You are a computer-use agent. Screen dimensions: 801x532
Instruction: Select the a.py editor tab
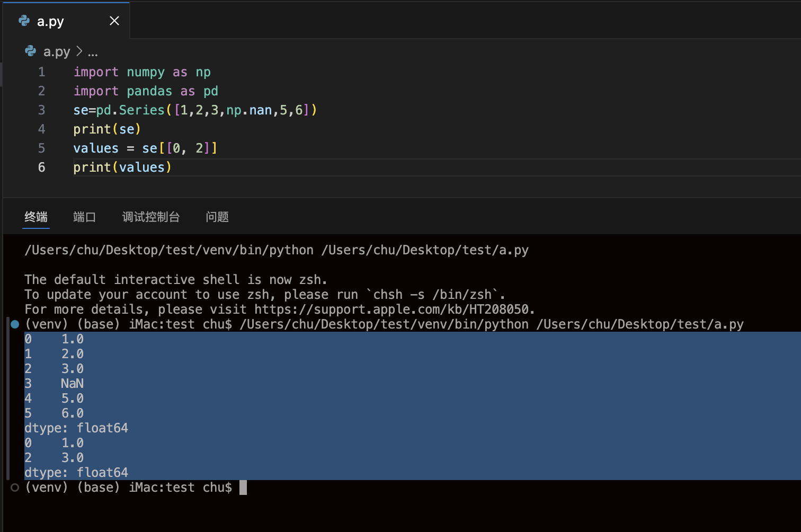(51, 21)
